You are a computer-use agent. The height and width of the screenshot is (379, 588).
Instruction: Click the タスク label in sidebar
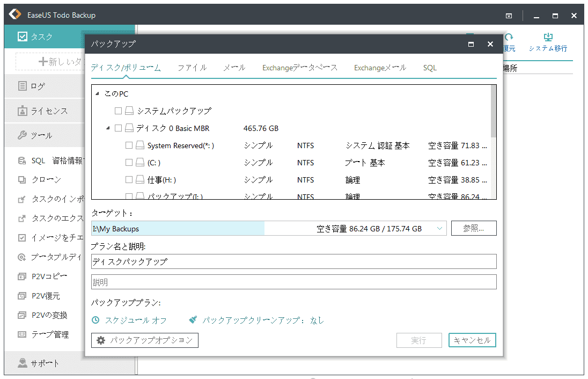42,37
